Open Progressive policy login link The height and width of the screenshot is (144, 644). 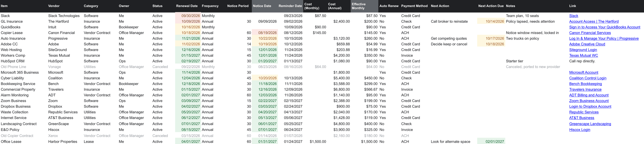coord(604,38)
